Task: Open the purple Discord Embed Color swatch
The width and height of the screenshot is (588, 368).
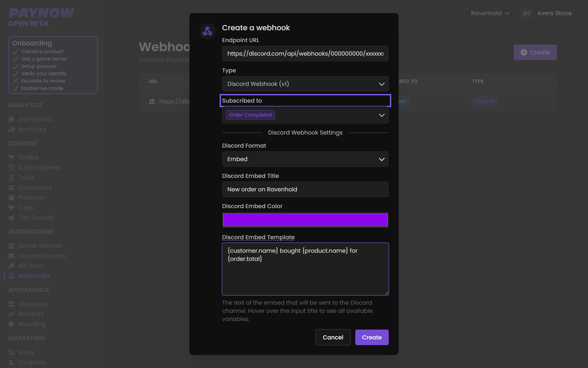Action: (305, 220)
